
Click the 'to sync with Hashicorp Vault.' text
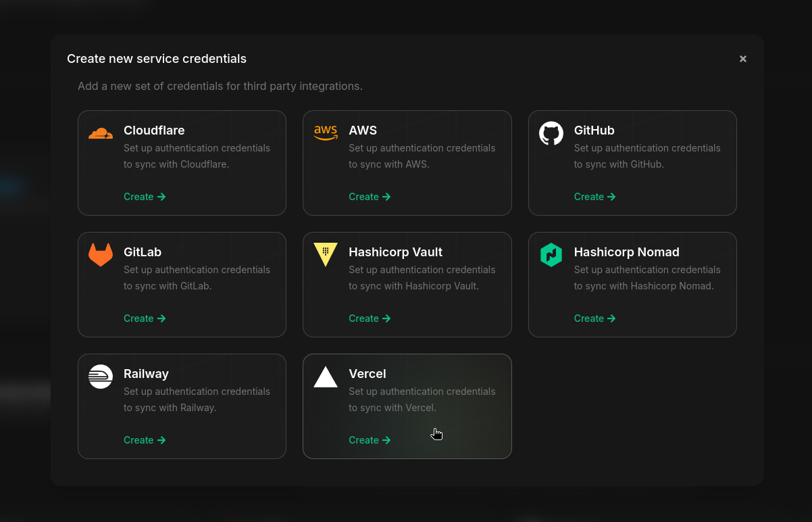(x=414, y=286)
